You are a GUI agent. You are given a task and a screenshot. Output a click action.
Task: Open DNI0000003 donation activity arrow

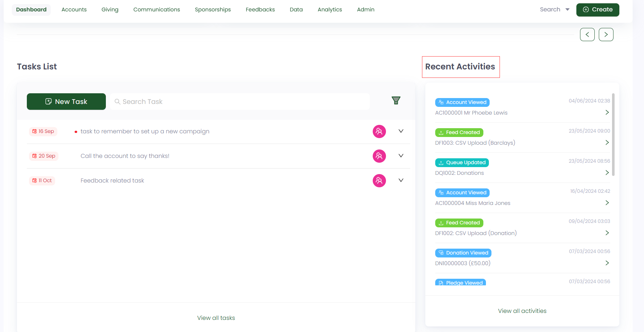(607, 263)
